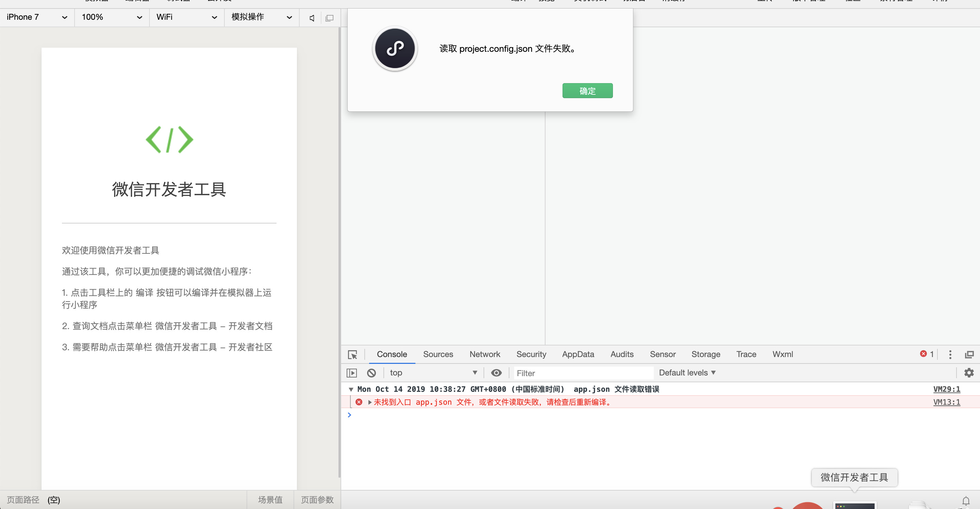Switch to the Sources tab
Screen dimensions: 980x509
[438, 354]
